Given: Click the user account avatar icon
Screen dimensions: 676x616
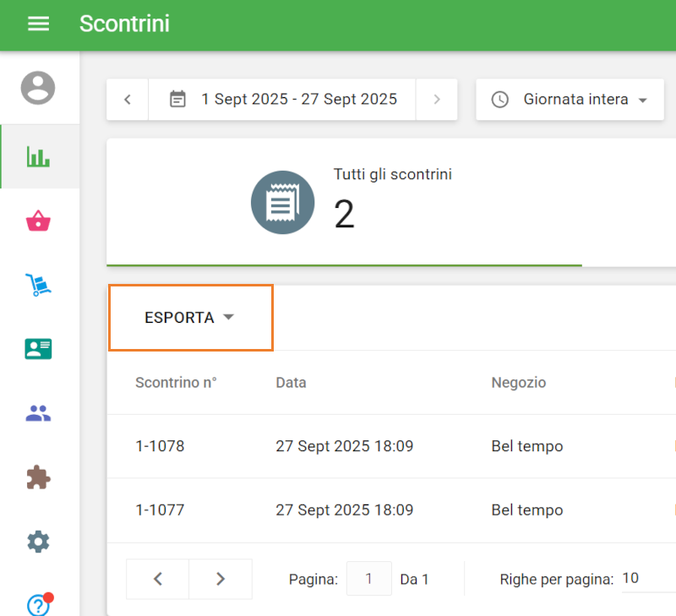Looking at the screenshot, I should 38,88.
